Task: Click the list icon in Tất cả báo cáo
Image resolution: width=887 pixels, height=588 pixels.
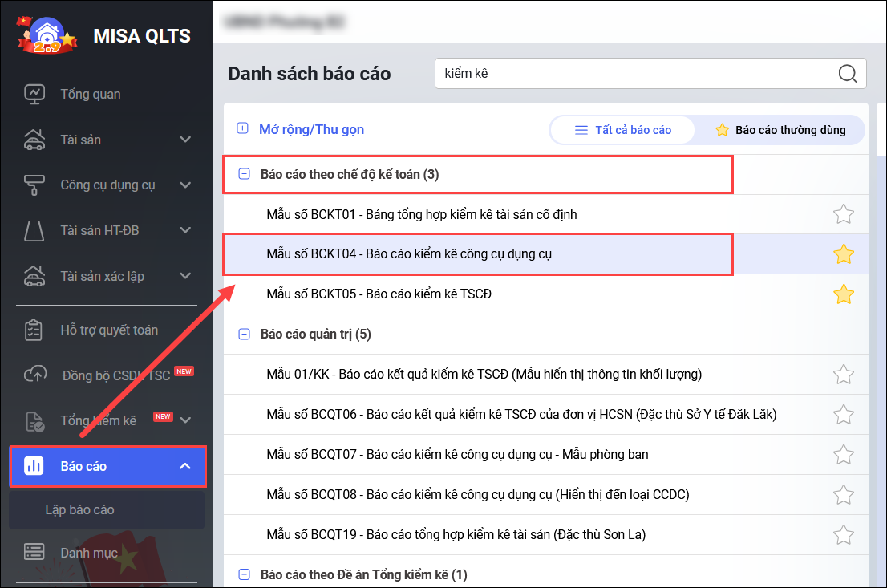Action: 581,130
